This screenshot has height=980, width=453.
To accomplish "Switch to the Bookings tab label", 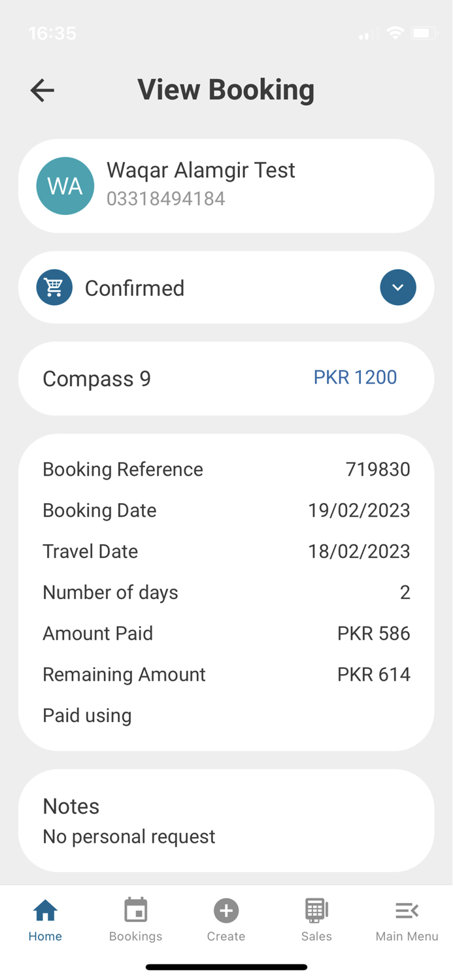I will 135,936.
